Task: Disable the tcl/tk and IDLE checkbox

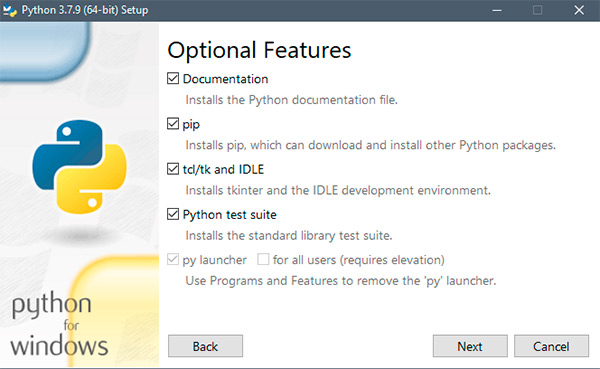Action: pos(173,169)
